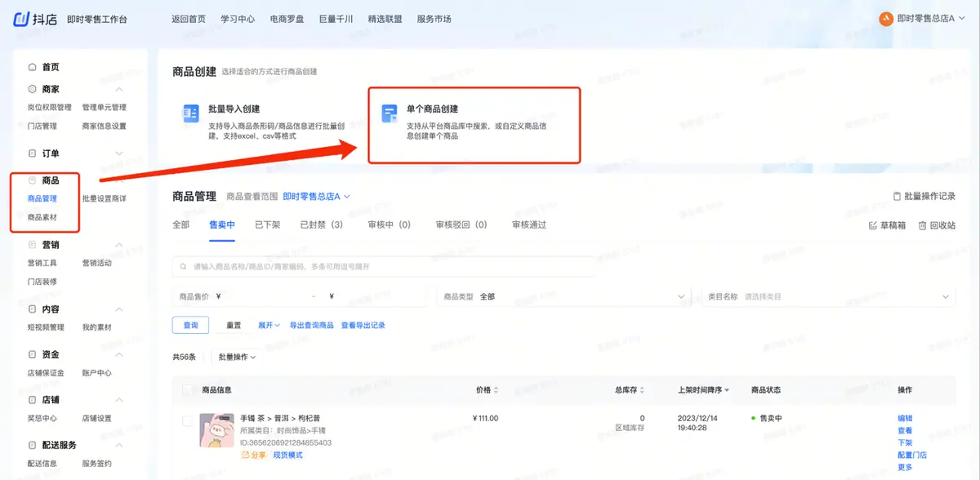980x480 pixels.
Task: Click the 重置 button
Action: click(234, 325)
